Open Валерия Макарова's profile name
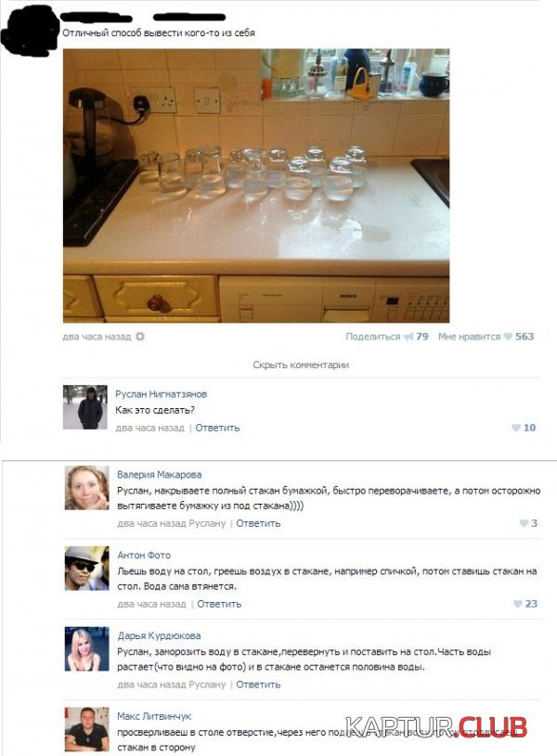This screenshot has height=756, width=557. [160, 474]
